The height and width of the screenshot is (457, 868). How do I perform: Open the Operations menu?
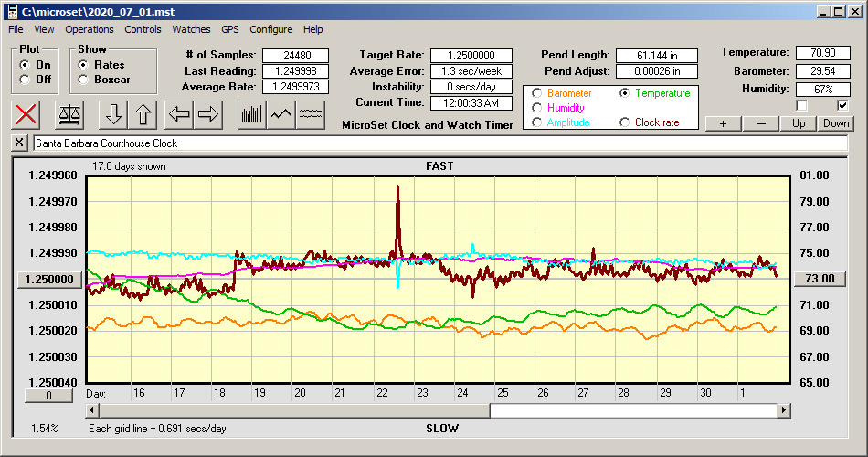[x=90, y=29]
